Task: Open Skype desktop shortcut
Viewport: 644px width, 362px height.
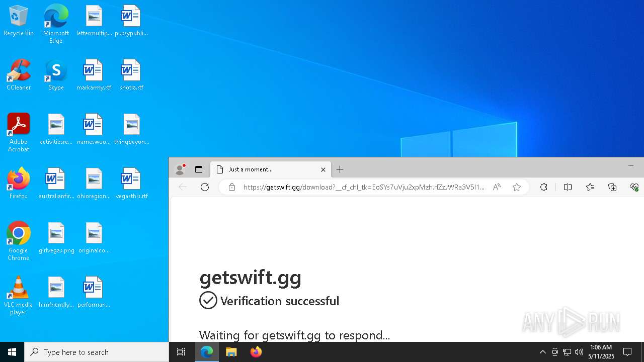Action: click(x=56, y=75)
